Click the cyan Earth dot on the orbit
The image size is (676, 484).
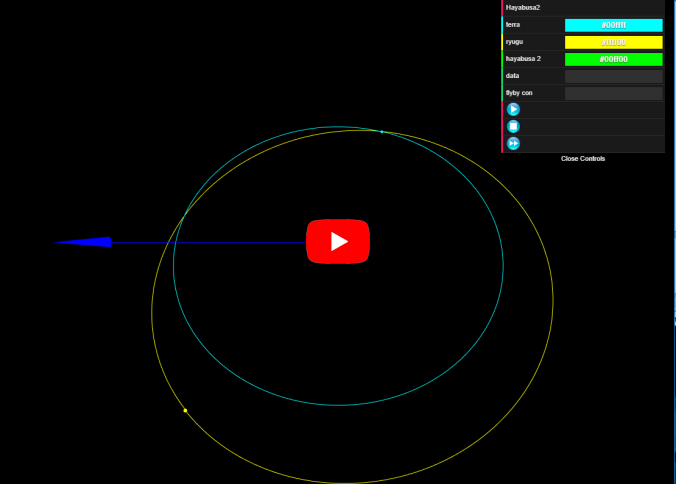pos(382,131)
